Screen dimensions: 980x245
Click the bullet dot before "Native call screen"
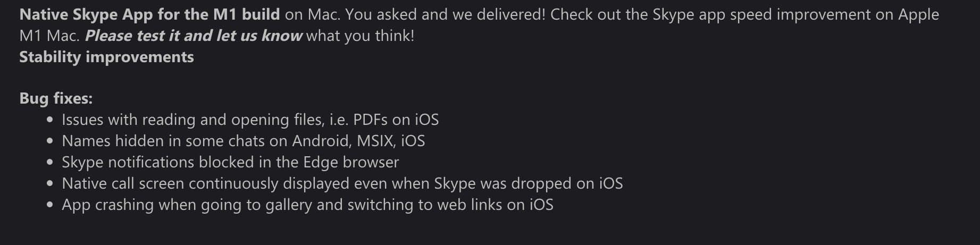pyautogui.click(x=50, y=184)
